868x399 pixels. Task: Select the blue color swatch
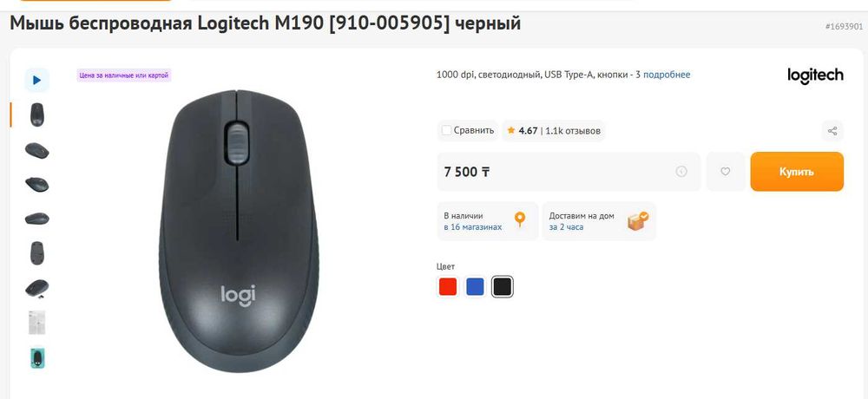click(475, 286)
